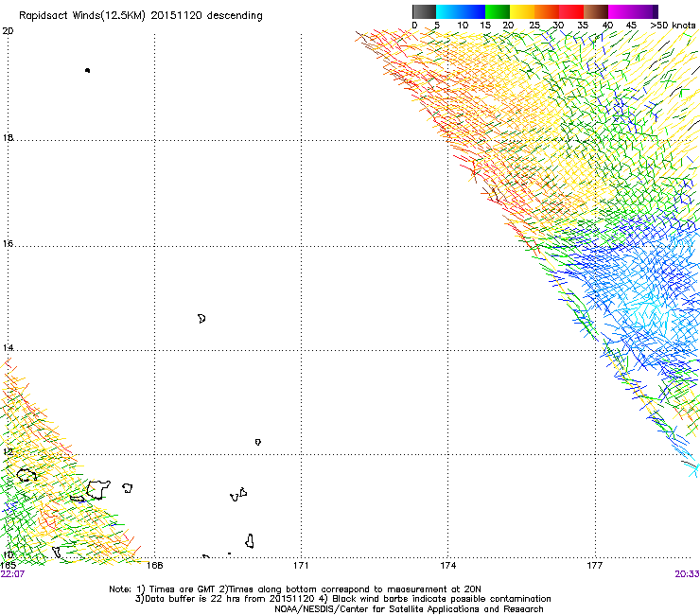700x615 pixels.
Task: Click the longitude label '171'
Action: point(301,566)
